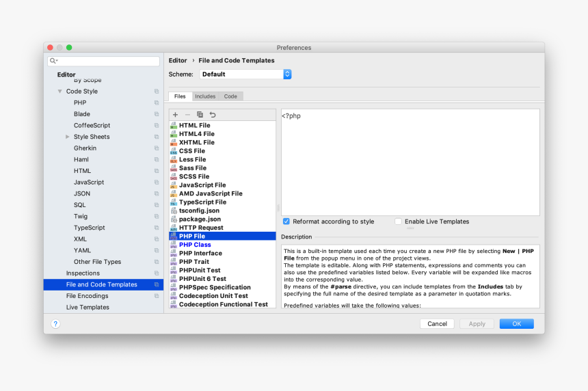Click into the template code editor area
The width and height of the screenshot is (588, 391).
tap(411, 162)
